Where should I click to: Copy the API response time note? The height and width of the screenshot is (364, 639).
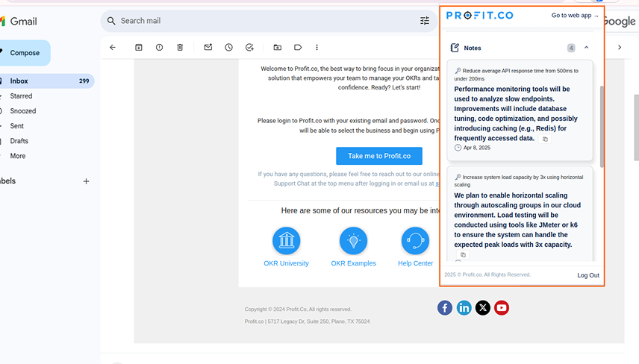[545, 139]
